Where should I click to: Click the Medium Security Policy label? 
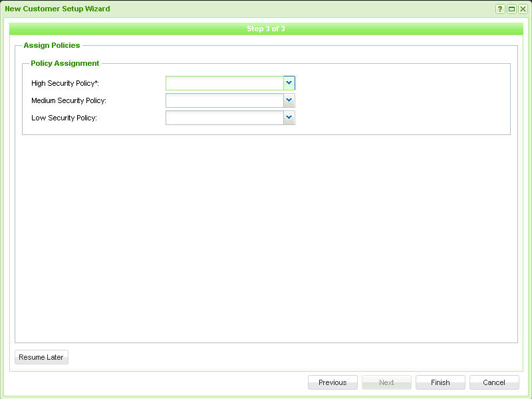click(x=69, y=100)
